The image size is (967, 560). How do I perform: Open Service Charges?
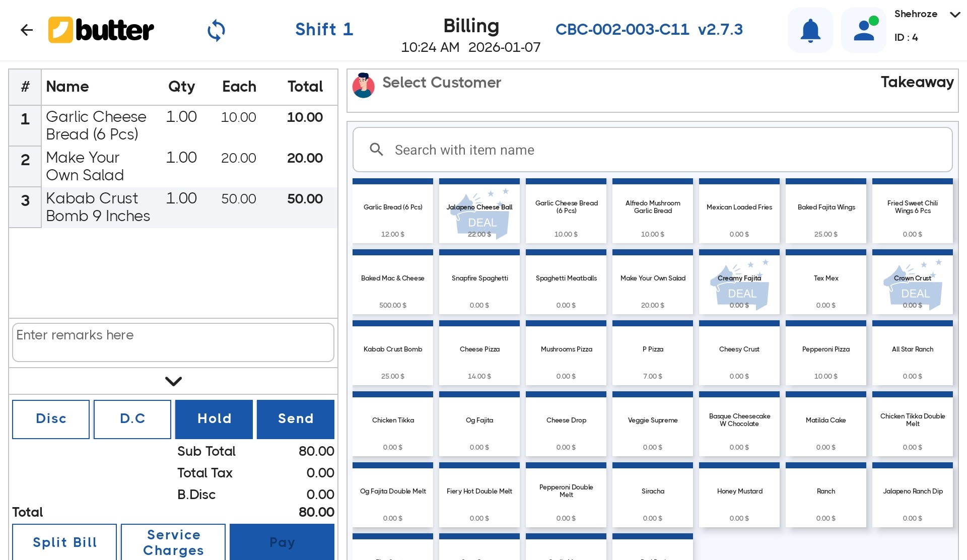[173, 542]
